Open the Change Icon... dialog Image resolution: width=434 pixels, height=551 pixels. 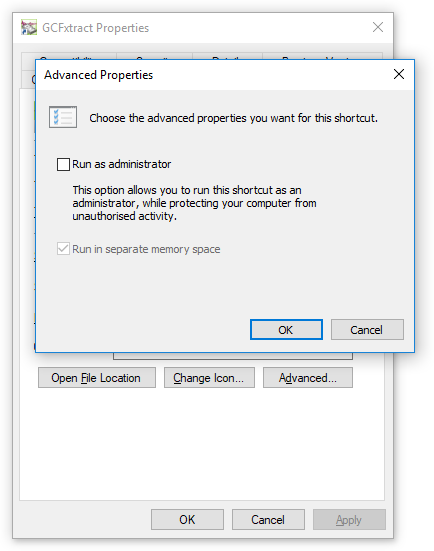tap(209, 378)
